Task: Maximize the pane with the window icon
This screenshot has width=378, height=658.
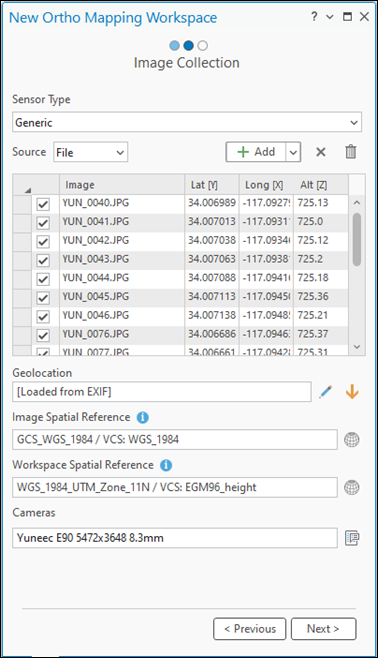Action: 347,17
